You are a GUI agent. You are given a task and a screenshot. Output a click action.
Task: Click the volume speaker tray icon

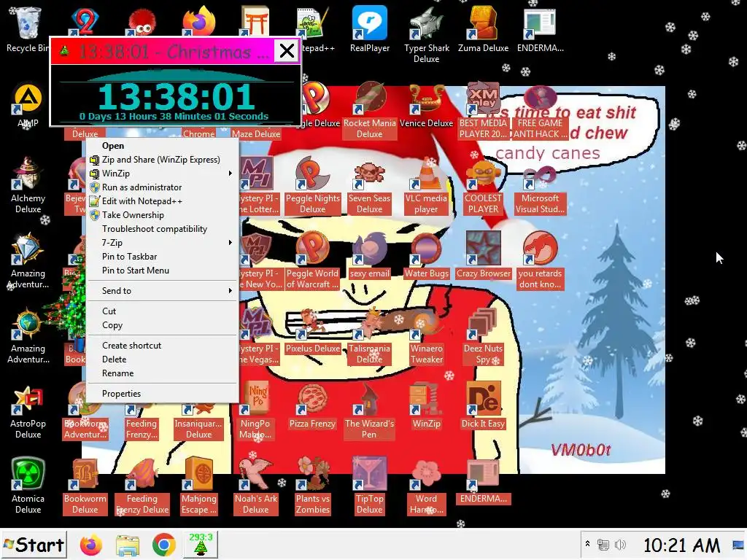[x=619, y=544]
